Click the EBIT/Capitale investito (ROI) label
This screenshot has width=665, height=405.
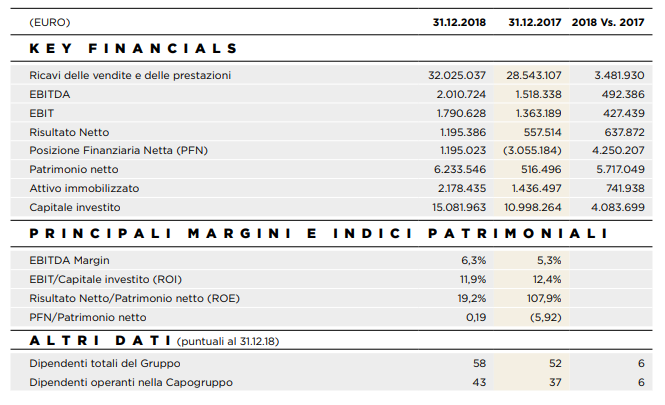pos(106,279)
